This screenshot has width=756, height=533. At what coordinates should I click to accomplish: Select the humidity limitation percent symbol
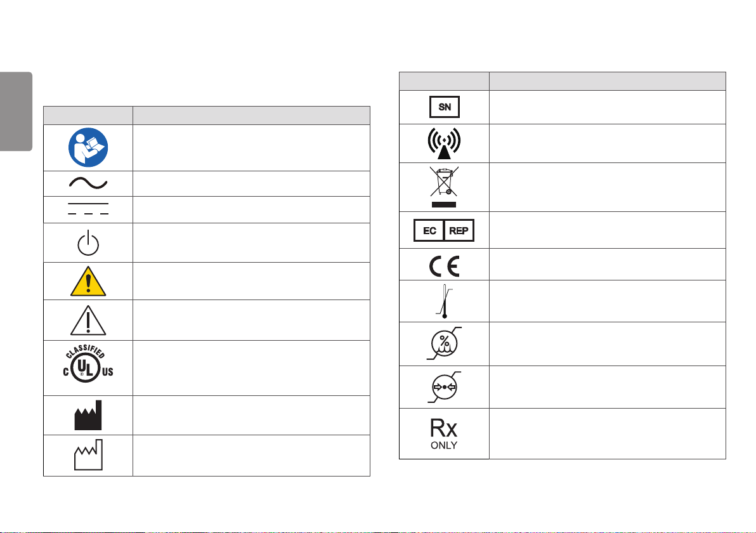pyautogui.click(x=444, y=343)
